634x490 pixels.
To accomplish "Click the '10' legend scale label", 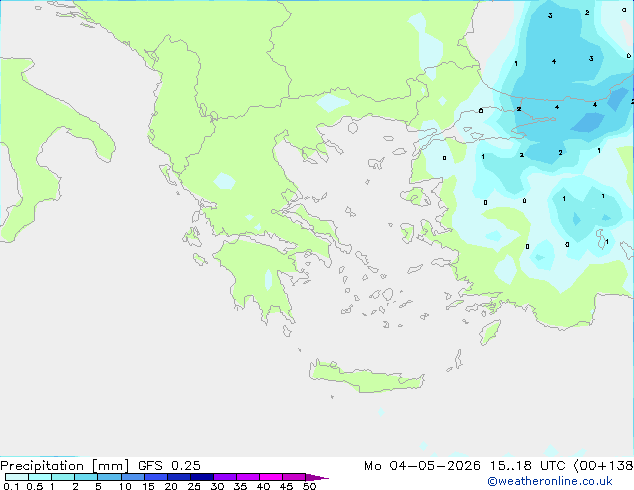I will 125,486.
